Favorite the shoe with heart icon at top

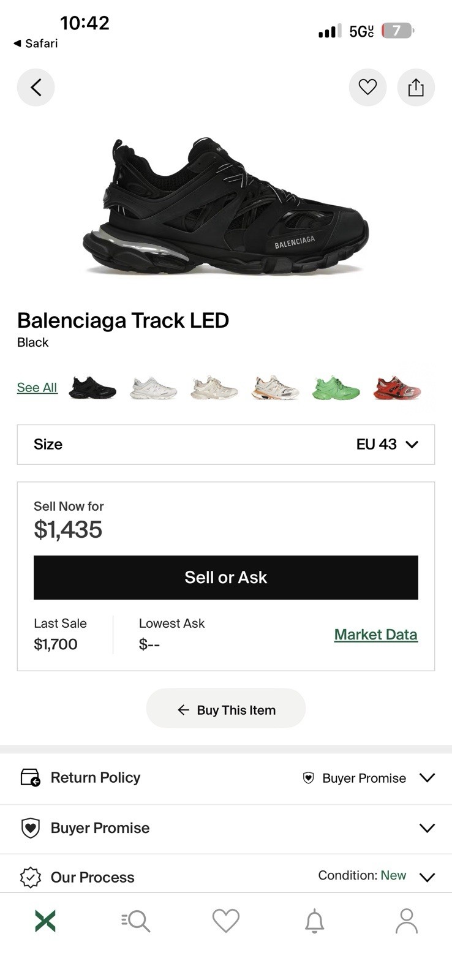tap(367, 88)
